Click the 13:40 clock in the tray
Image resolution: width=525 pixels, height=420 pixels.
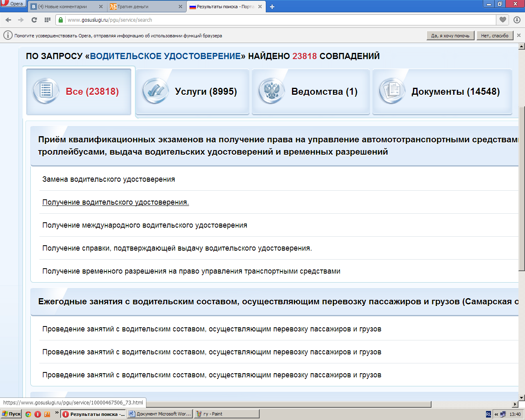(x=515, y=414)
